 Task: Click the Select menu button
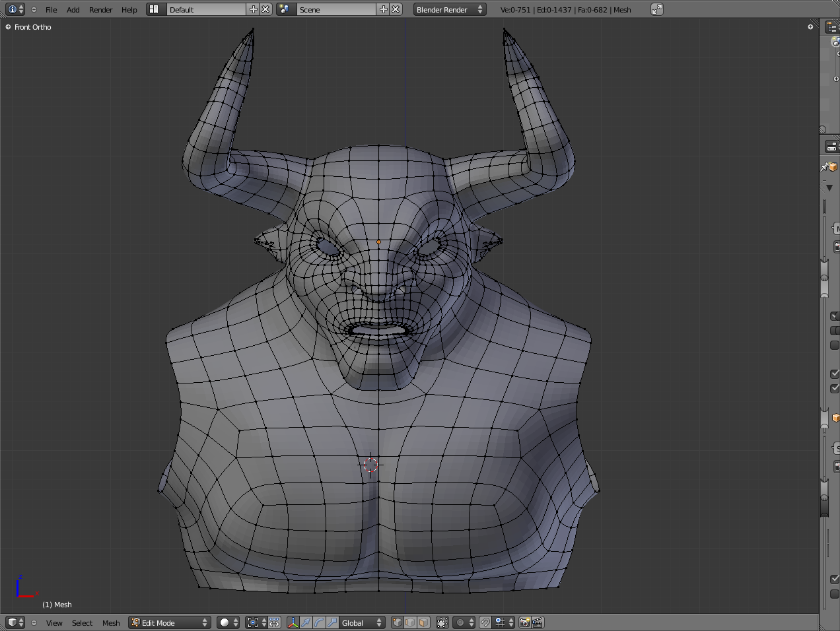coord(82,623)
